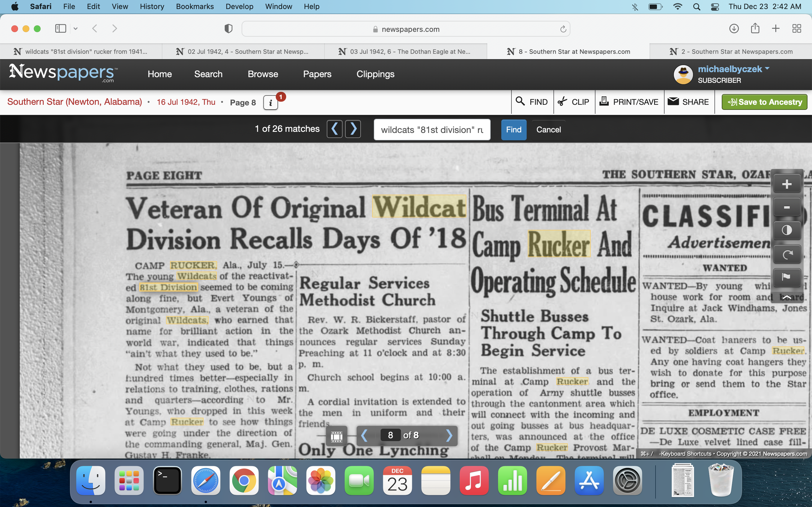Collapse the viewer tools panel chevron
Screen dimensions: 812x507
point(787,297)
